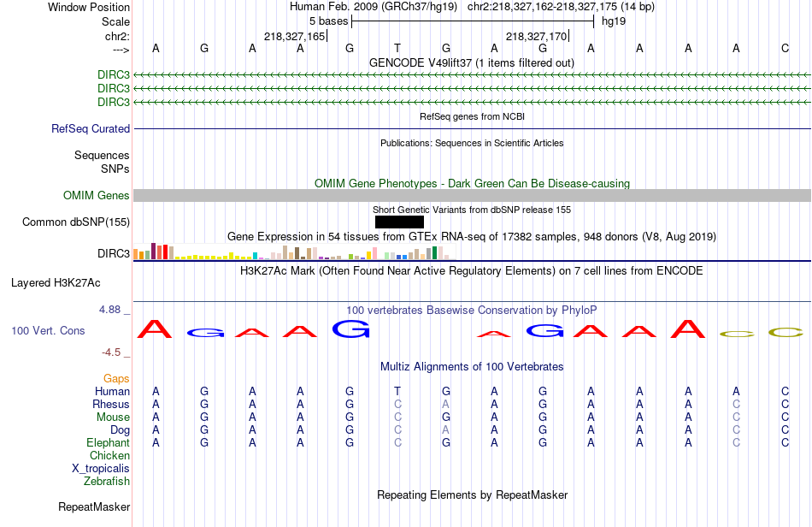Click the chr2 position text in header
Image resolution: width=812 pixels, height=527 pixels.
tap(561, 7)
